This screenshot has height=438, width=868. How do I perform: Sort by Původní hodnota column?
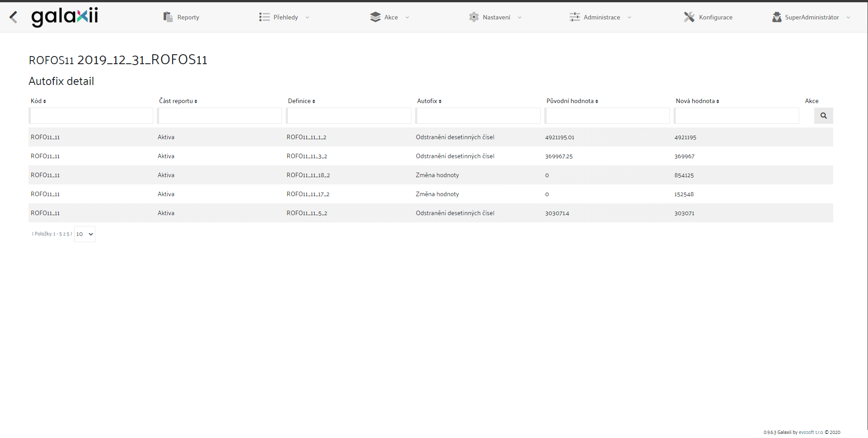[572, 101]
